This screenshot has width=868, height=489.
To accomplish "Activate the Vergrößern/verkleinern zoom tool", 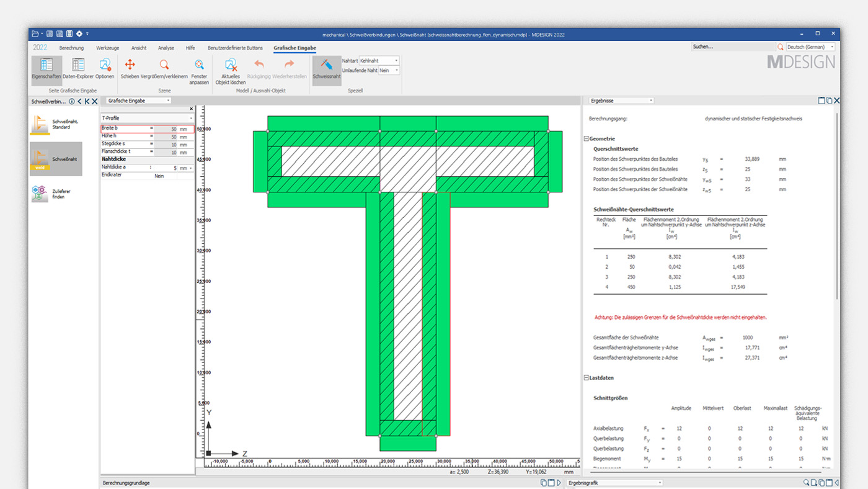I will click(x=164, y=69).
